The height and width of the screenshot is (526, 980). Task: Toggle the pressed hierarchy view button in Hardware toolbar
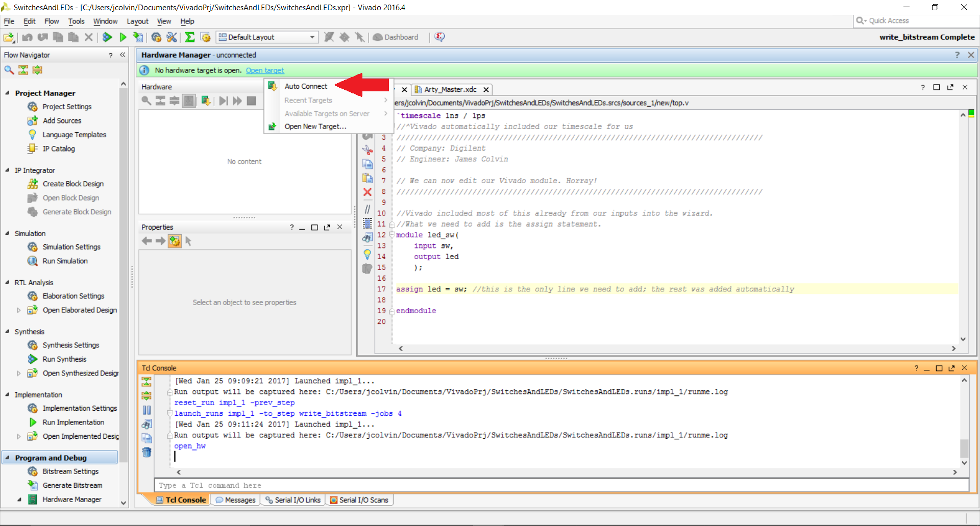(189, 101)
